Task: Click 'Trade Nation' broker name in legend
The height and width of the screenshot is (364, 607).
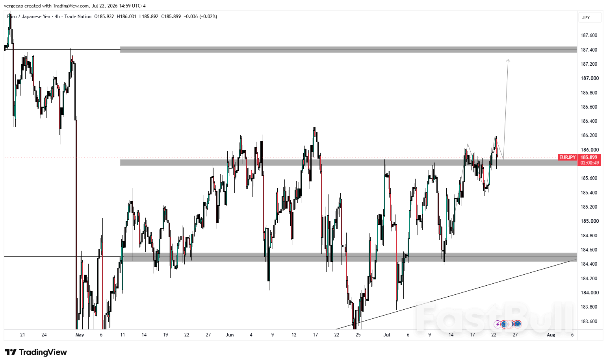Action: (78, 17)
